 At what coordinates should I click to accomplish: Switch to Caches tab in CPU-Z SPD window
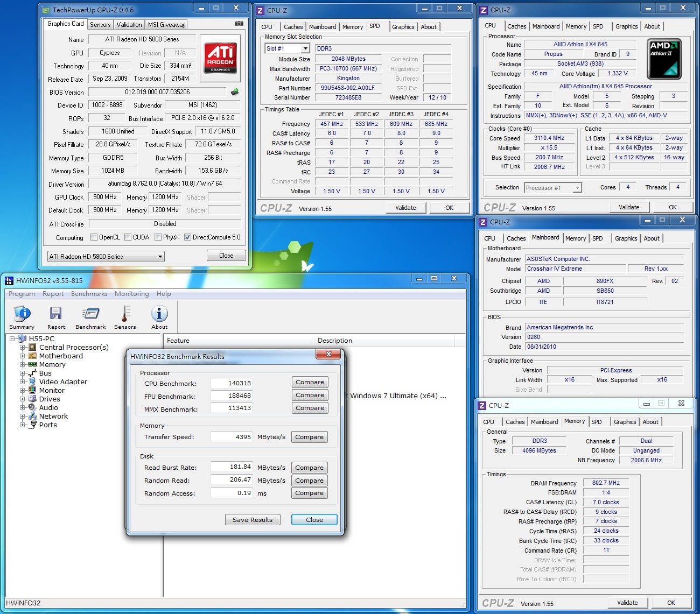pyautogui.click(x=293, y=27)
